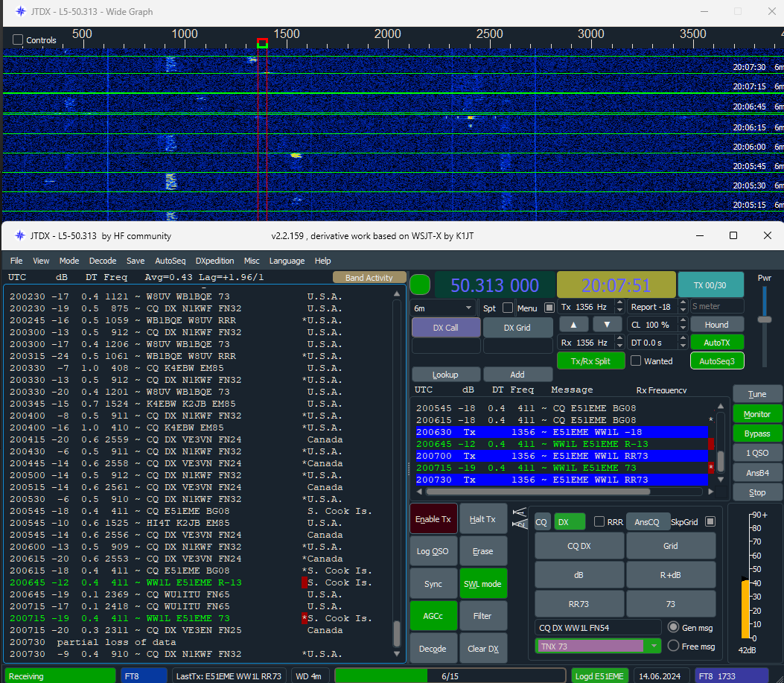Viewport: 784px width, 683px height.
Task: Increase the Tx 1356 Hz value with its up arrow
Action: (619, 302)
